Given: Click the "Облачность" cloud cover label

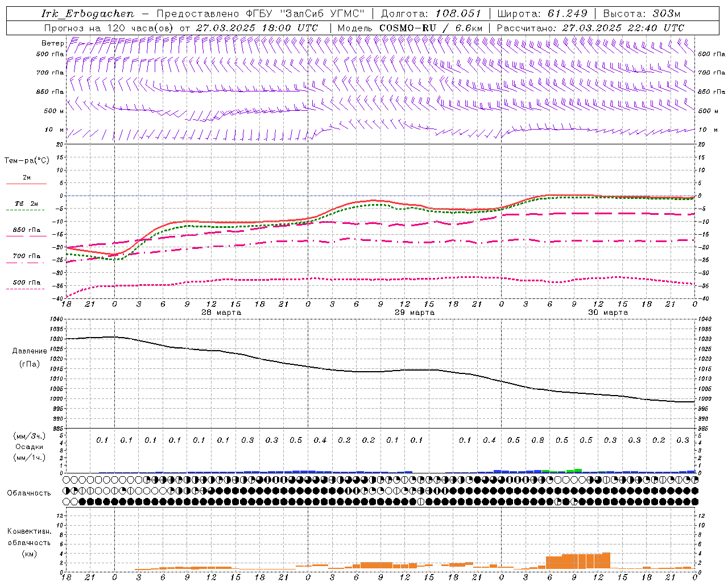Looking at the screenshot, I should click(29, 493).
